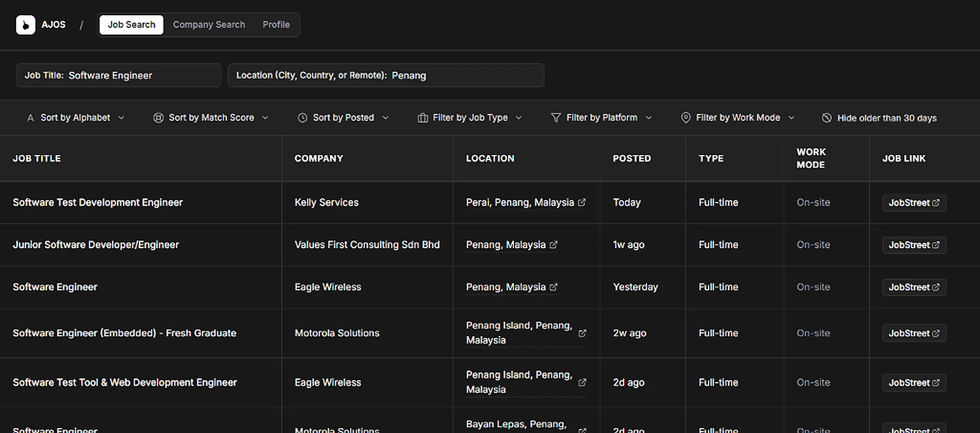Image resolution: width=980 pixels, height=433 pixels.
Task: Toggle Hide older than 30 days
Action: coord(880,118)
